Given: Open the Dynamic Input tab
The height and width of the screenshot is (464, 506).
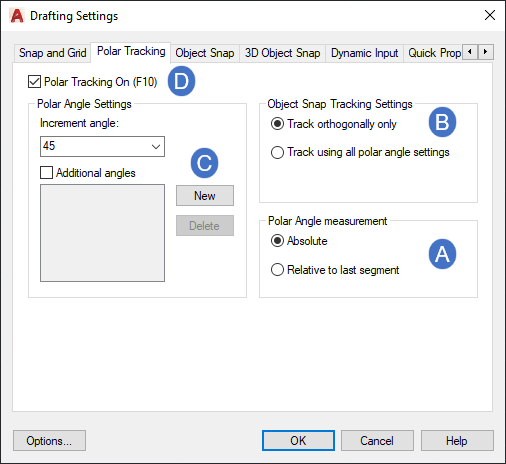Looking at the screenshot, I should coord(364,53).
